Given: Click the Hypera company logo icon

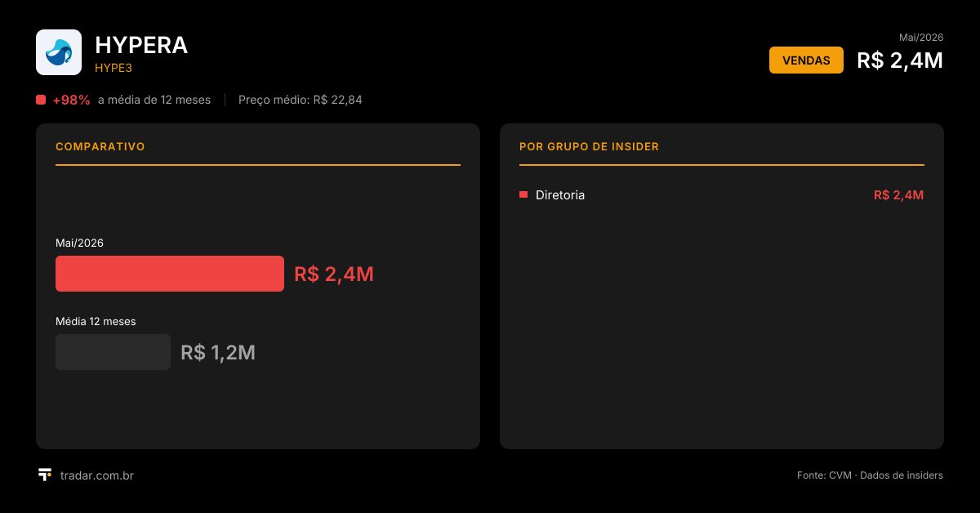Looking at the screenshot, I should point(59,52).
